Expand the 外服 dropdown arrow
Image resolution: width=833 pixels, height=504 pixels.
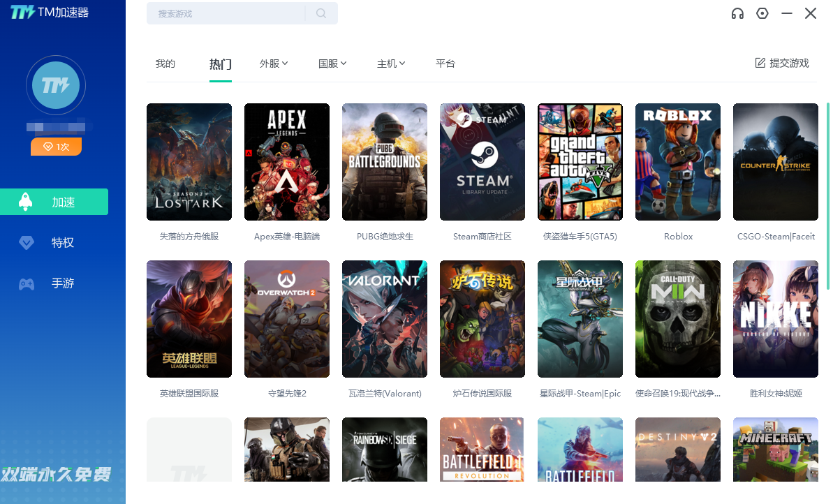pyautogui.click(x=286, y=64)
